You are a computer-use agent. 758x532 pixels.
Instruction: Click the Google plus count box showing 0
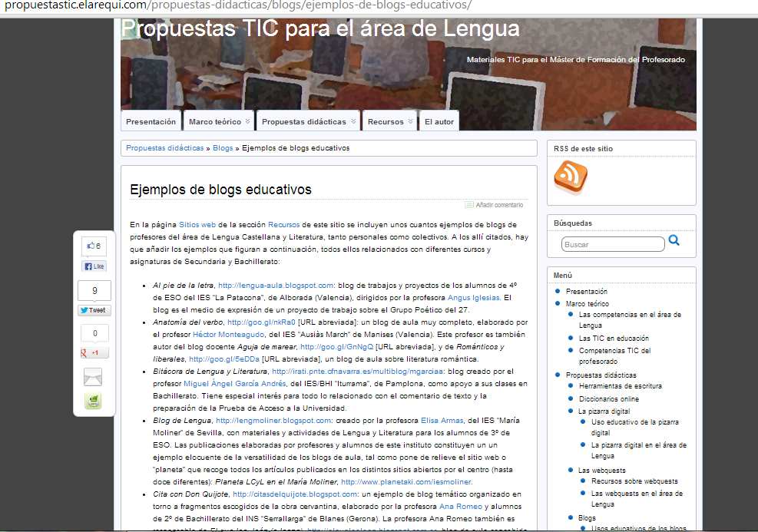(x=94, y=333)
